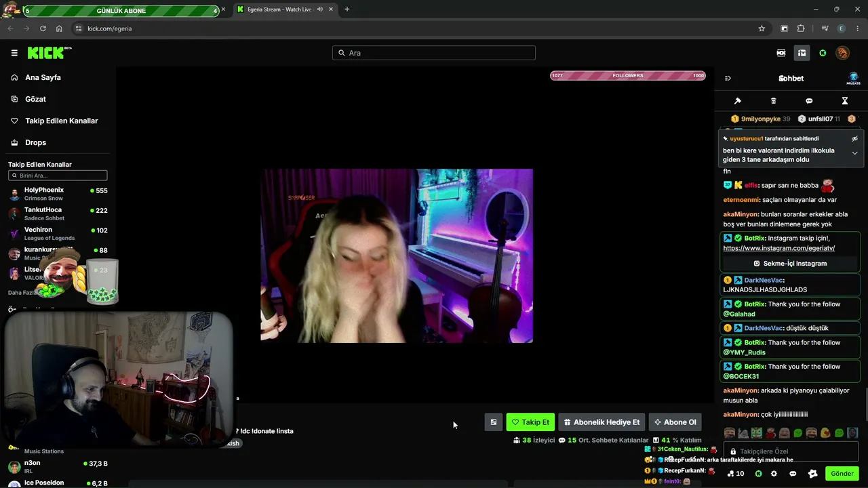
Task: Open the user profile avatar in Kick header
Action: coord(843,53)
